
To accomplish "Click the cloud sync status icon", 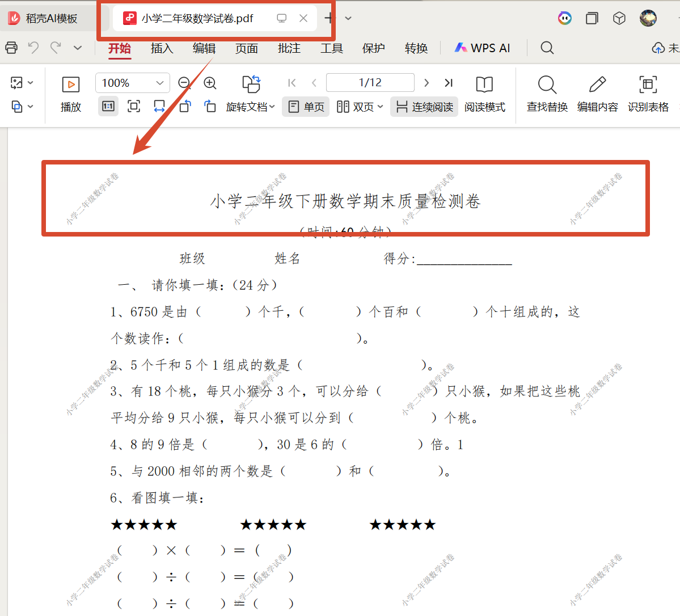I will coord(658,48).
